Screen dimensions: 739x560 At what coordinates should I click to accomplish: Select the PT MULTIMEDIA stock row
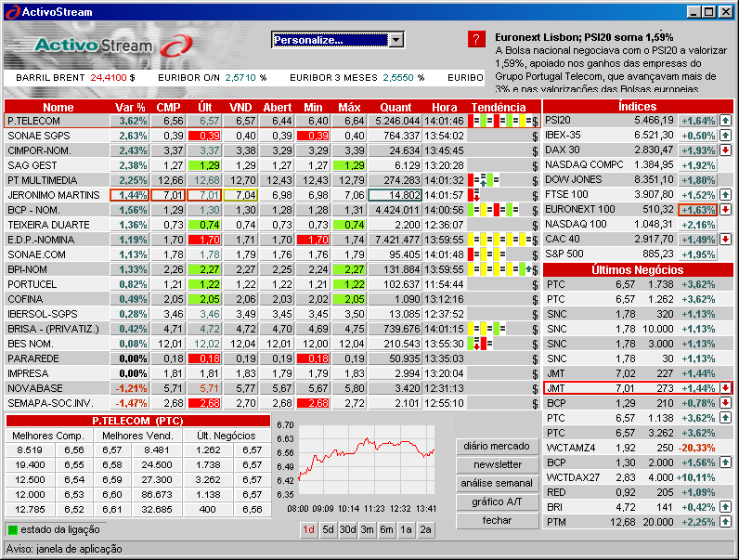pos(272,180)
